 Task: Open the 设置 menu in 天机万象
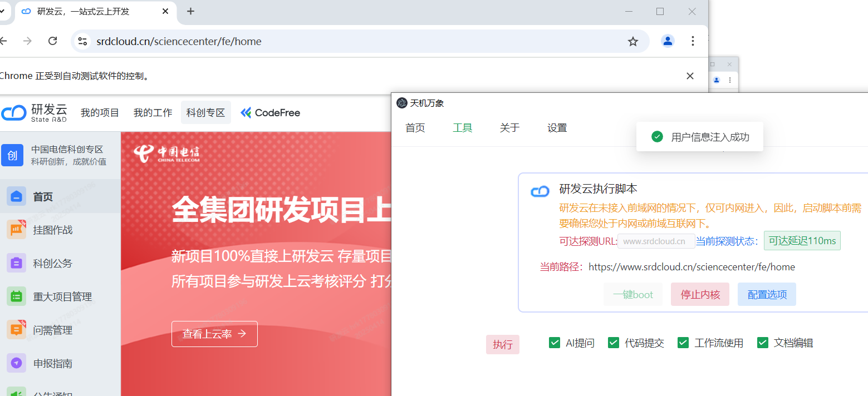557,128
